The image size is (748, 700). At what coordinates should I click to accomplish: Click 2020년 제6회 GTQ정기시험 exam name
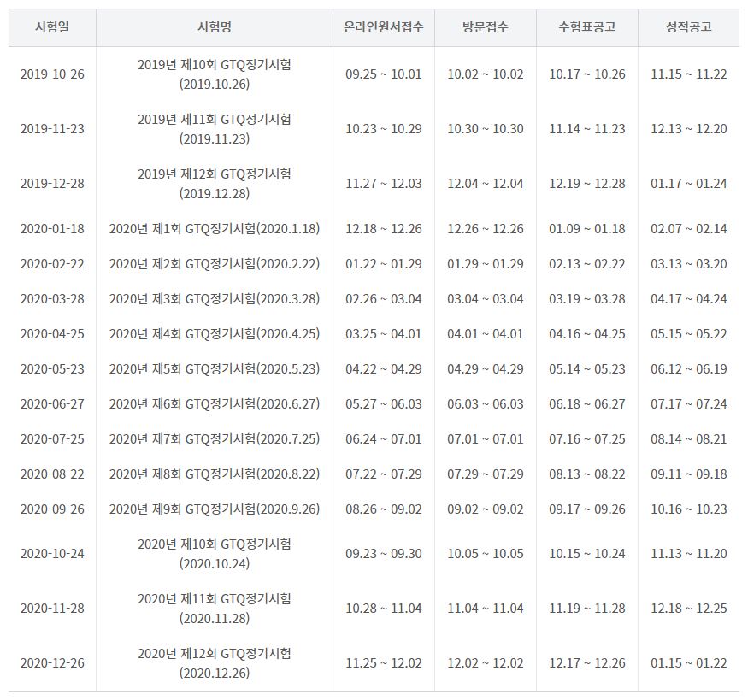(x=215, y=404)
